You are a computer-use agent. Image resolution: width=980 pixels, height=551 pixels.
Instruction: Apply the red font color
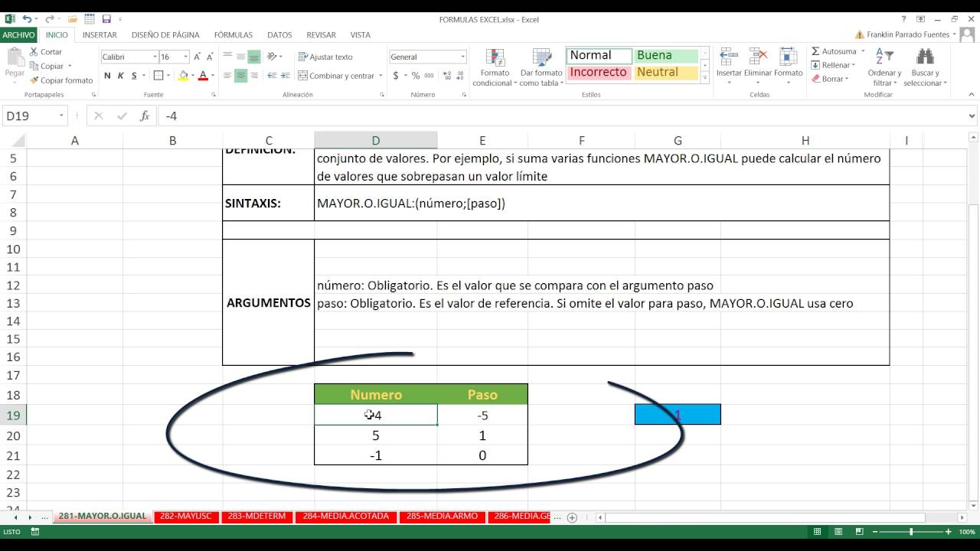203,76
